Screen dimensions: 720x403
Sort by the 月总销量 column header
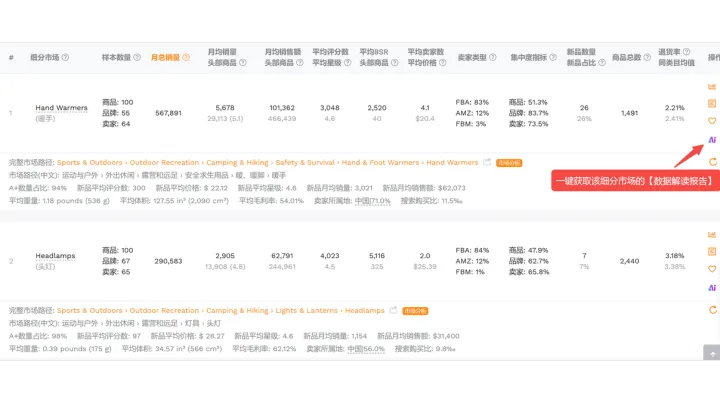166,58
